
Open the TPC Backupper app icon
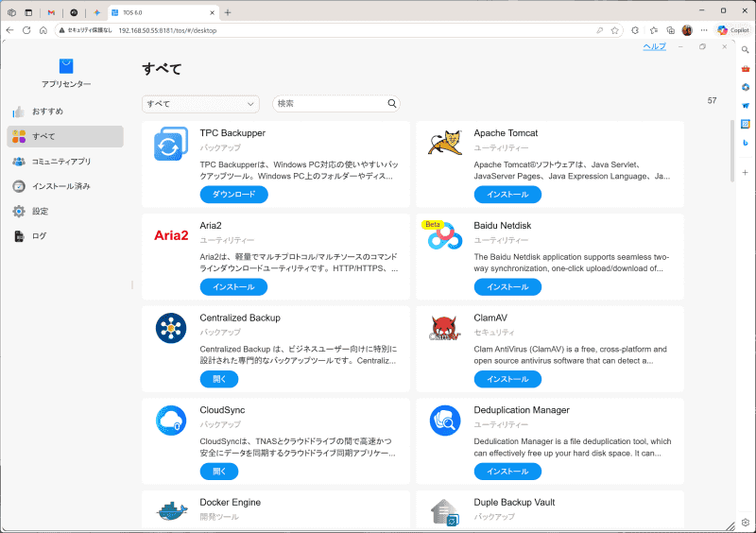171,144
